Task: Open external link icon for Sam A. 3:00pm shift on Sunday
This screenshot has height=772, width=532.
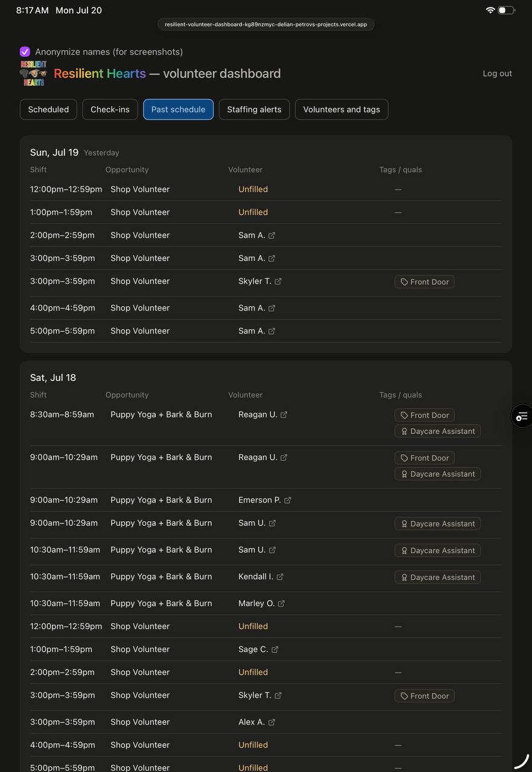Action: pos(271,258)
